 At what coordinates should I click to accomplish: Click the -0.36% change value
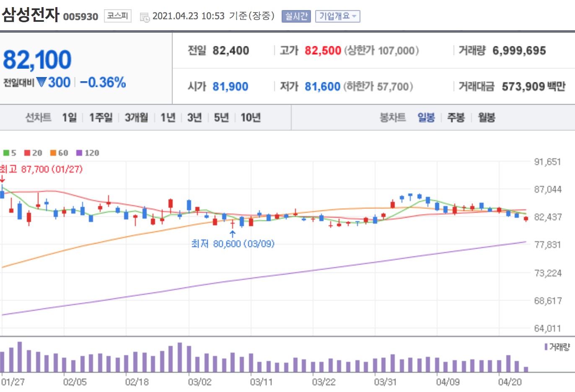(103, 83)
